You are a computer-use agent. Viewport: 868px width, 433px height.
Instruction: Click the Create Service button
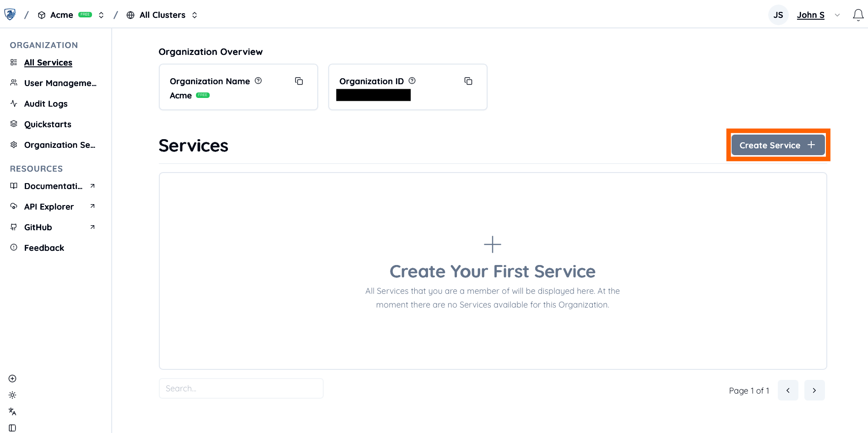(778, 145)
